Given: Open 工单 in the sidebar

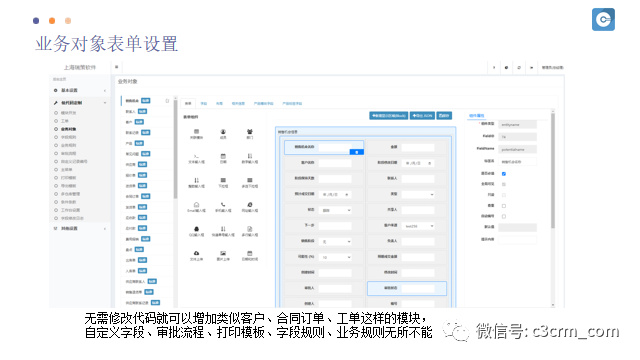Looking at the screenshot, I should click(65, 121).
